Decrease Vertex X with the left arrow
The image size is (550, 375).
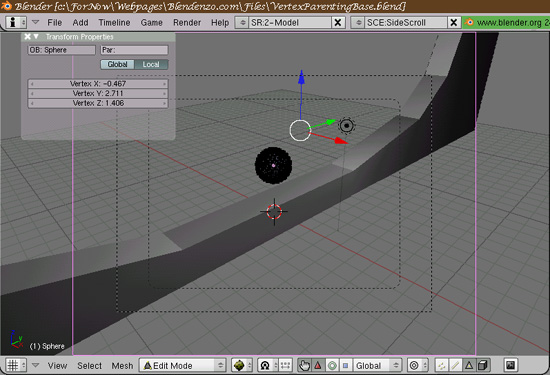(x=32, y=84)
